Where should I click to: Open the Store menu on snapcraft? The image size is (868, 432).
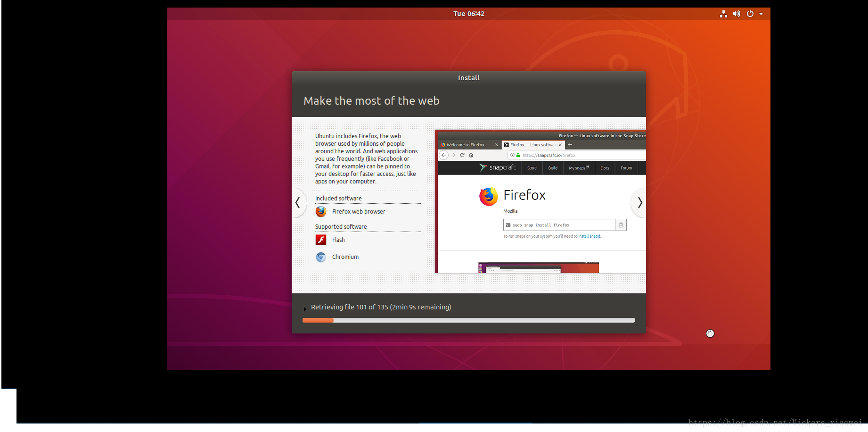click(532, 168)
